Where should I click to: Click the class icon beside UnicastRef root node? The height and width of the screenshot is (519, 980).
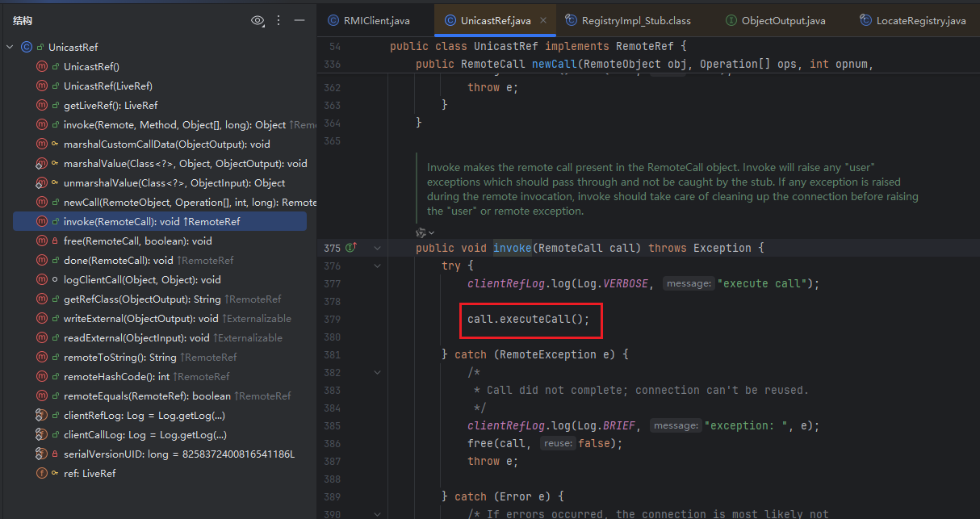(x=26, y=48)
